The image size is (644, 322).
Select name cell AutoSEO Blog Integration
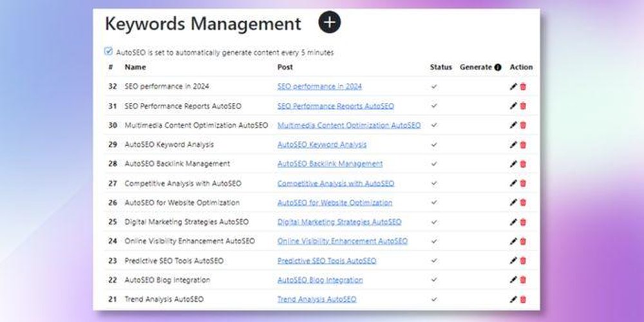(167, 280)
